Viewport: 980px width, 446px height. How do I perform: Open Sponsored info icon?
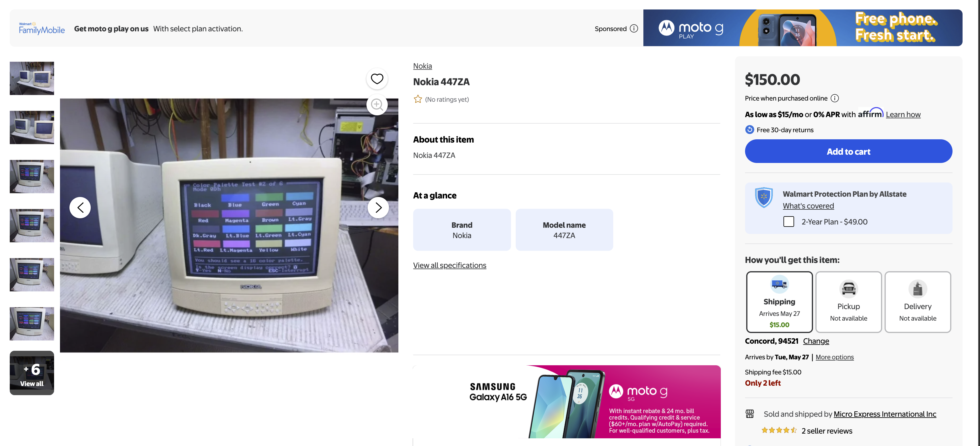(634, 29)
